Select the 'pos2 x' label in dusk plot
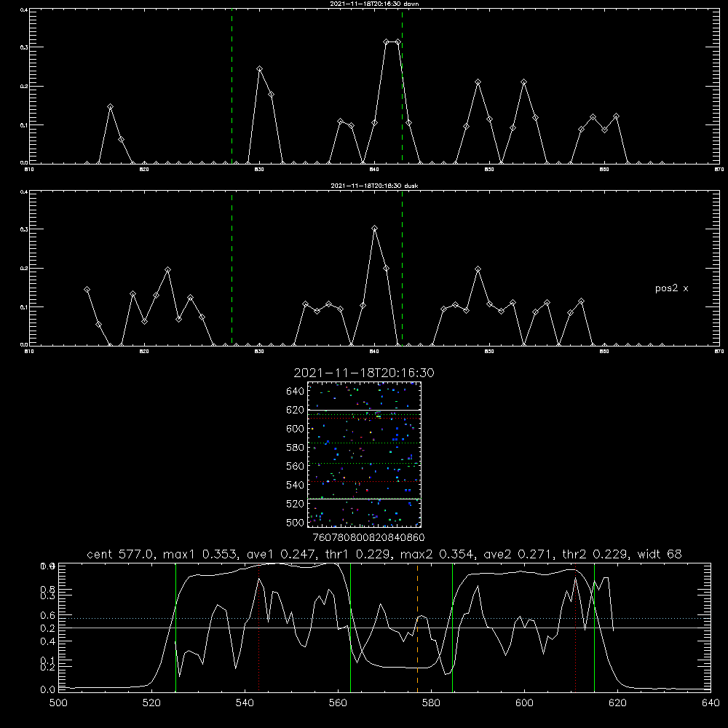Screen dimensions: 728x728 click(671, 288)
